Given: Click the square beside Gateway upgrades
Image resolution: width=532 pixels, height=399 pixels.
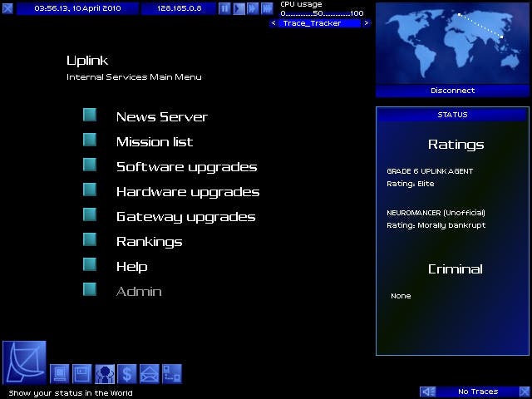Looking at the screenshot, I should tap(90, 214).
